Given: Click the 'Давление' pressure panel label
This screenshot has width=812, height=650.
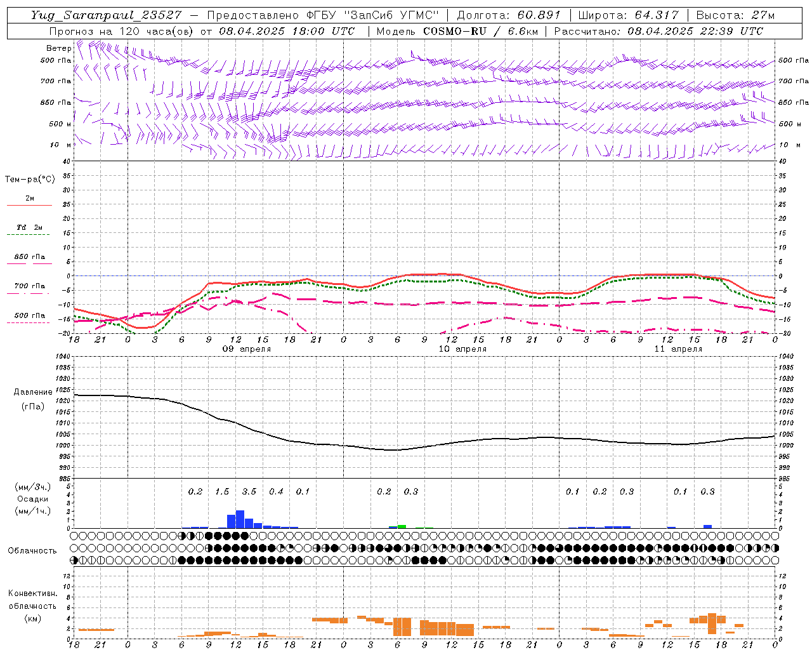Looking at the screenshot, I should 32,392.
